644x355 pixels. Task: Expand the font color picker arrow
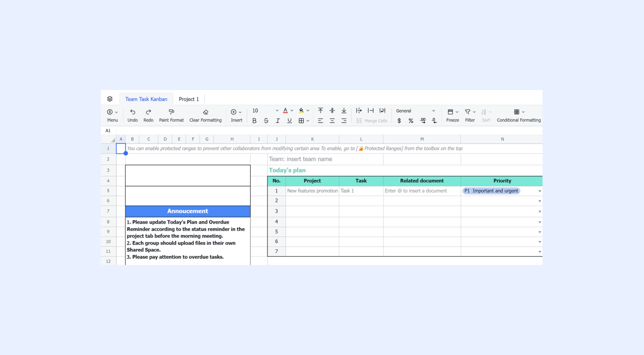pos(292,111)
